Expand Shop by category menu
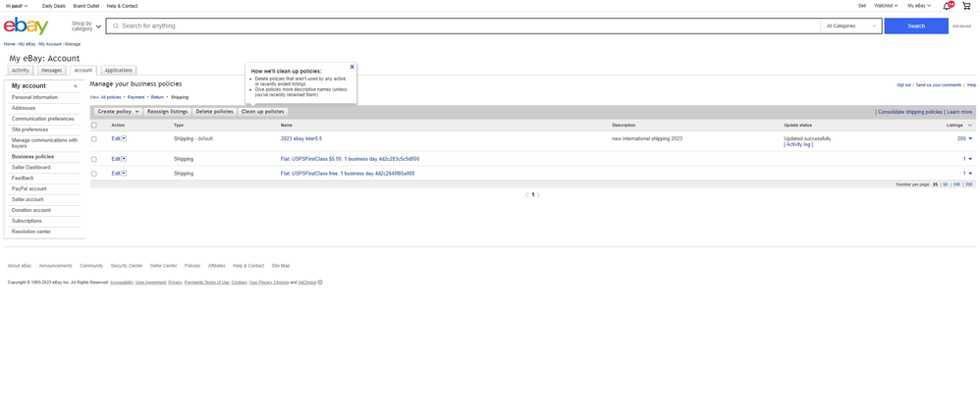980x413 pixels. [x=85, y=26]
